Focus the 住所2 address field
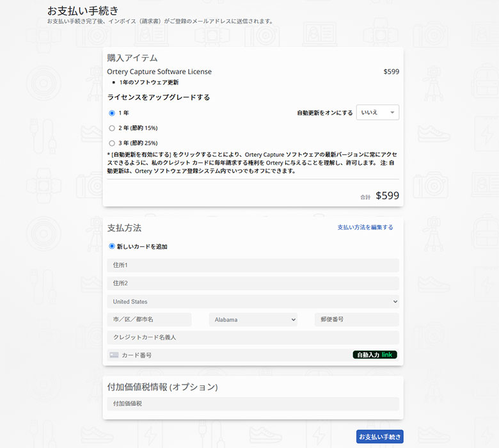The width and height of the screenshot is (499, 448). pos(253,283)
